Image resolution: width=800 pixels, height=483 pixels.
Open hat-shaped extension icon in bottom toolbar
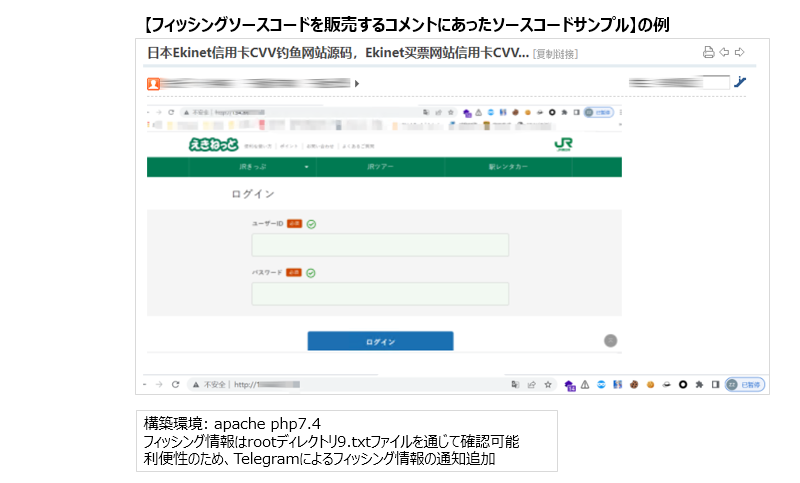tap(666, 385)
